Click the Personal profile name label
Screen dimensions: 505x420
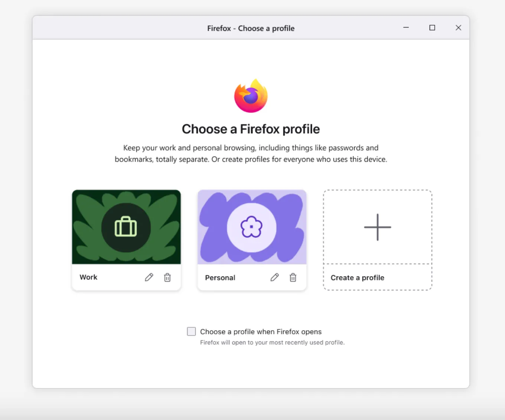click(220, 277)
